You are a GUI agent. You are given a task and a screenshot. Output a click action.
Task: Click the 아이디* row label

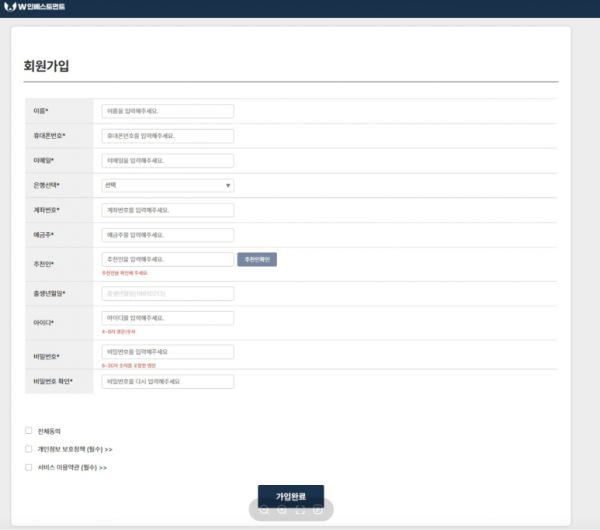pyautogui.click(x=44, y=323)
